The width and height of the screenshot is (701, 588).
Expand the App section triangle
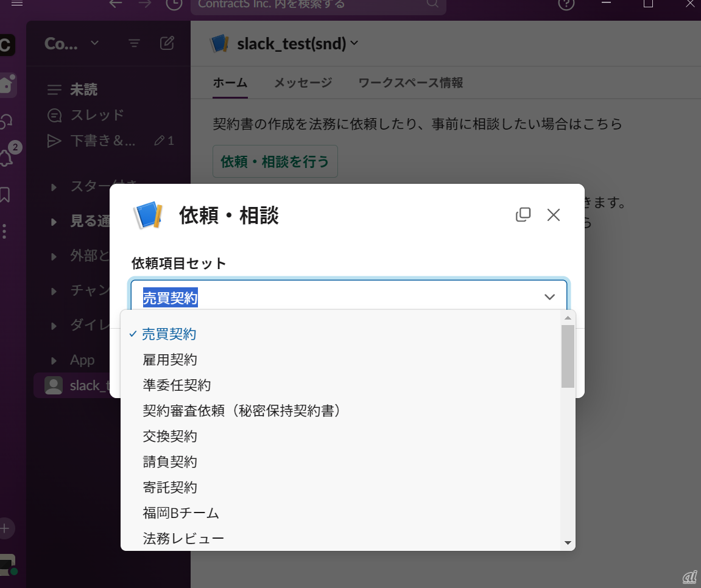54,360
